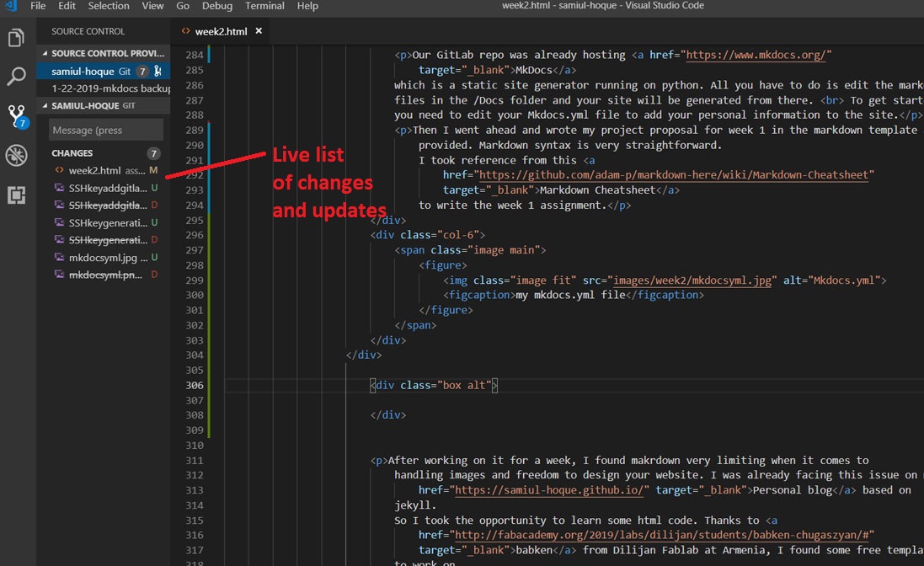The width and height of the screenshot is (924, 566).
Task: Open untracked SSHkeyaddgitla... file marked U
Action: click(x=103, y=188)
